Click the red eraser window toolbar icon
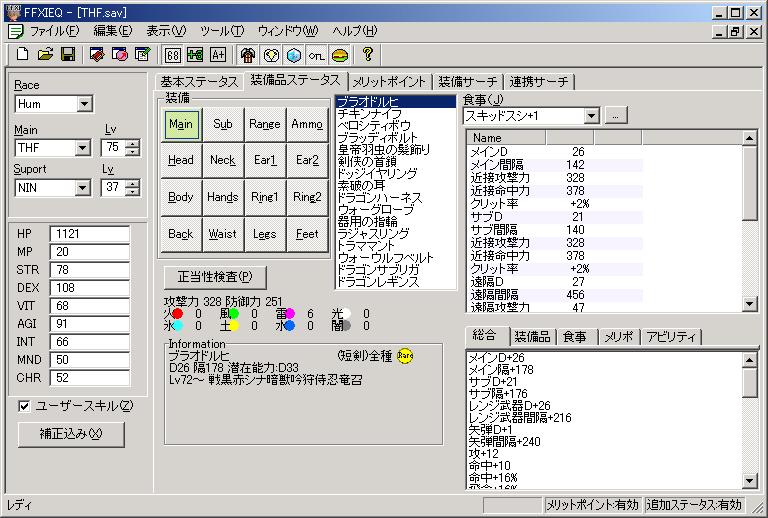768x518 pixels. [x=96, y=54]
